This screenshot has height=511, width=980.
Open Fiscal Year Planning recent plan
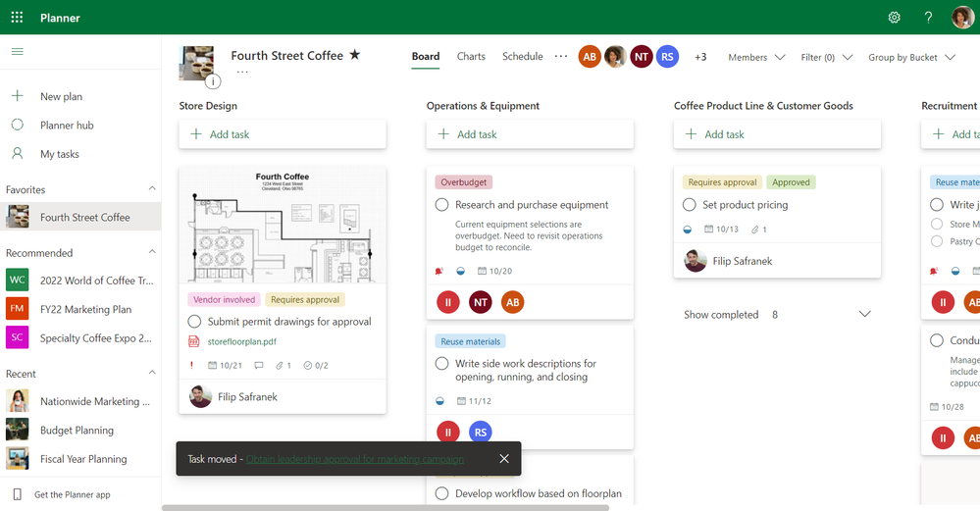80,458
